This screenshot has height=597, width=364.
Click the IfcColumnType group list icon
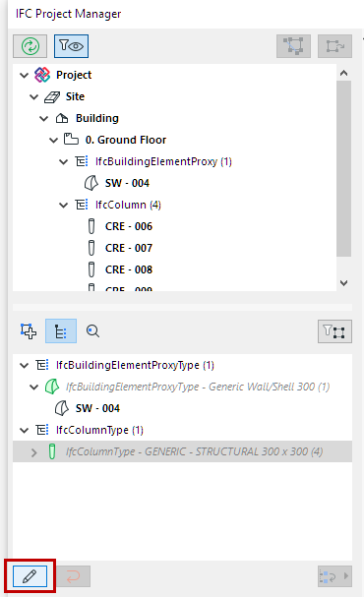[x=42, y=430]
